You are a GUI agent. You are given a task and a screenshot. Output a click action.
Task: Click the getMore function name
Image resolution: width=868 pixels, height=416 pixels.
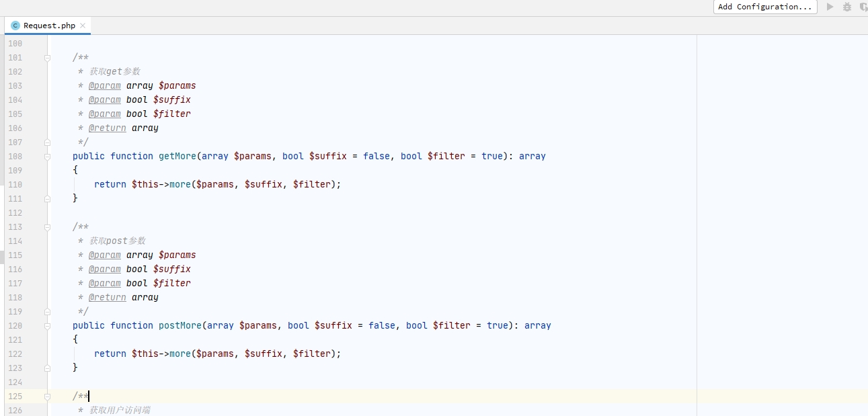coord(177,156)
